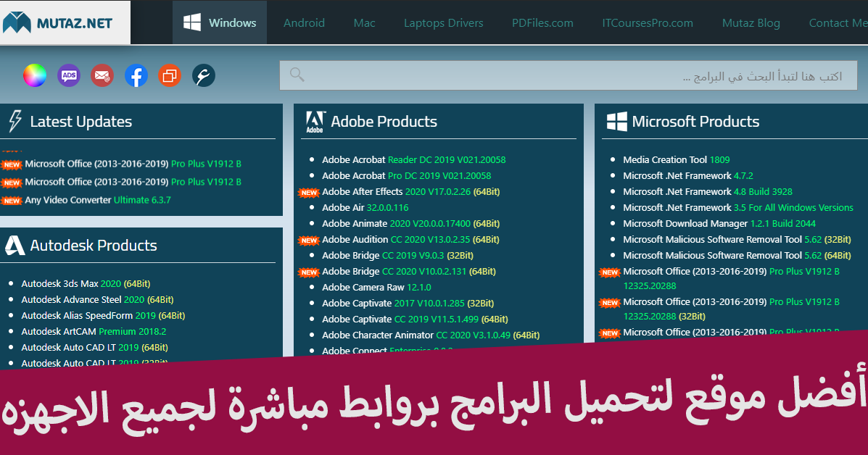Click the Autodesk logo icon

[x=15, y=245]
